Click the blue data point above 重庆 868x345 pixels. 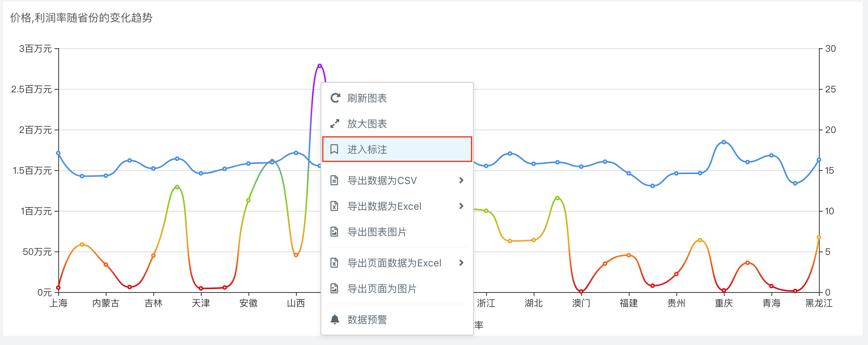724,142
